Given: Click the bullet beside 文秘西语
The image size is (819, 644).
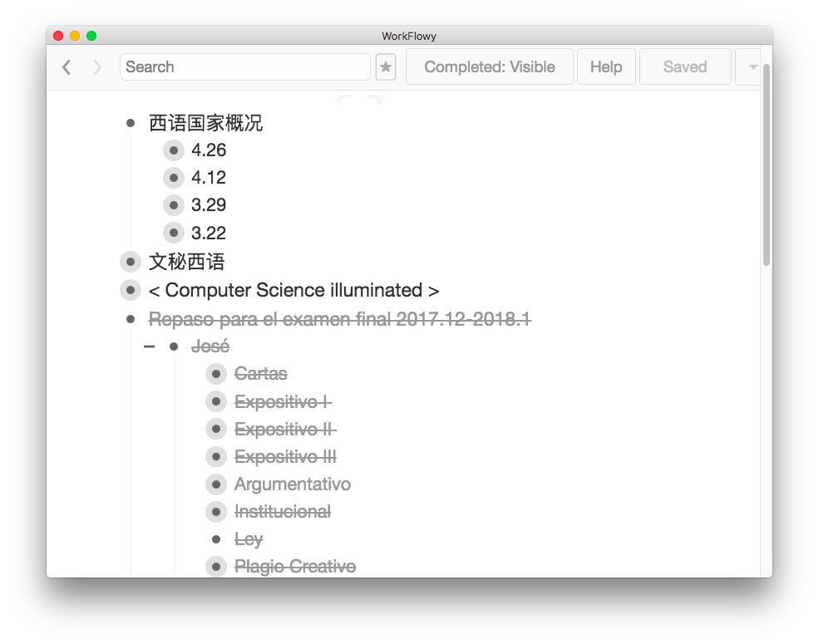Looking at the screenshot, I should pyautogui.click(x=131, y=263).
